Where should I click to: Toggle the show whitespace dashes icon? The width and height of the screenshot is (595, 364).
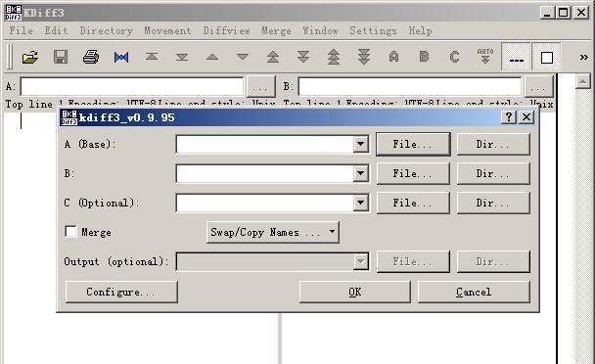516,58
